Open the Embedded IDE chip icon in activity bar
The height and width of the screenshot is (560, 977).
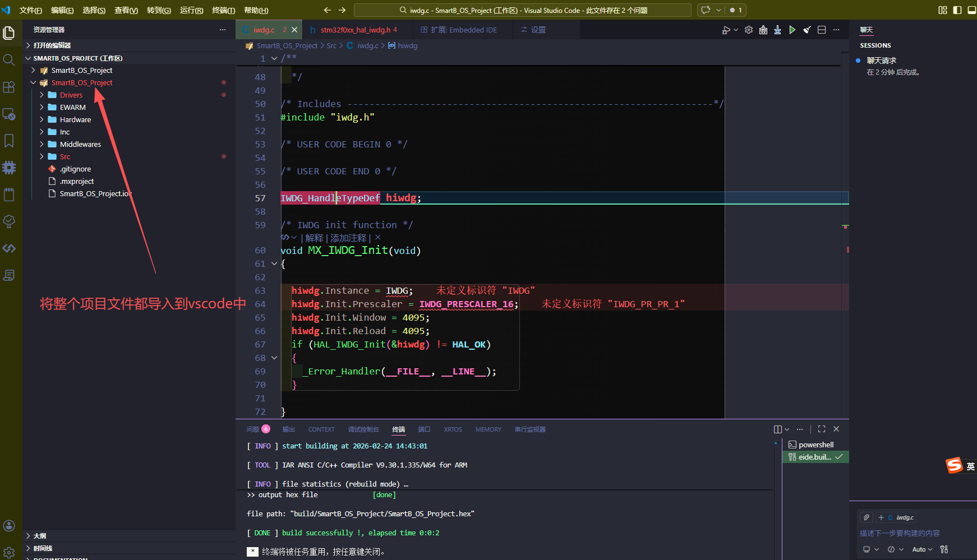(9, 168)
